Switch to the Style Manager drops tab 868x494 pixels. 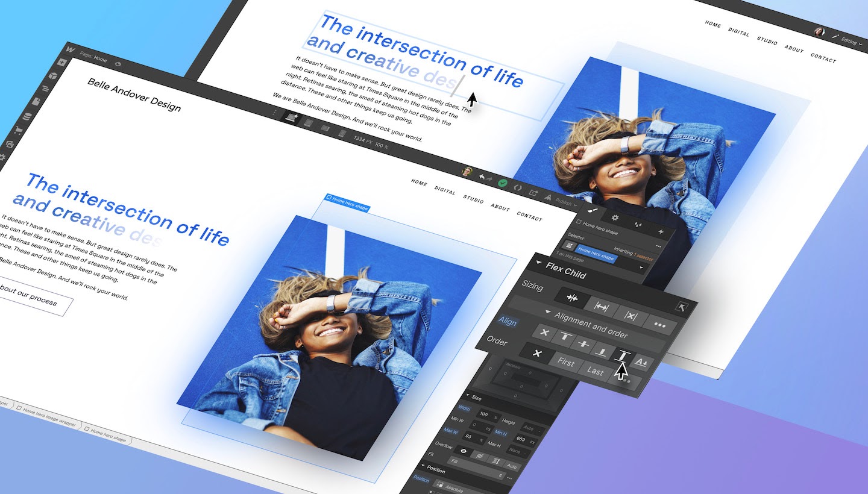(638, 224)
